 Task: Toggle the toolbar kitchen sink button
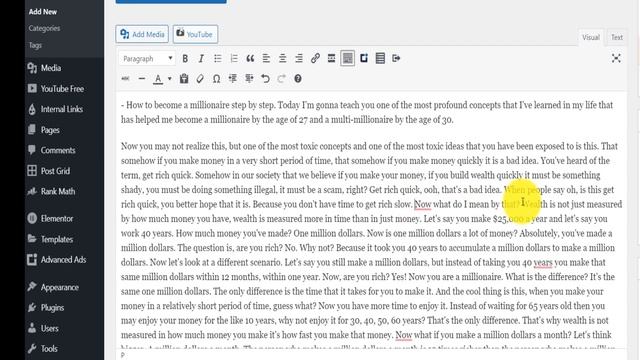point(347,58)
